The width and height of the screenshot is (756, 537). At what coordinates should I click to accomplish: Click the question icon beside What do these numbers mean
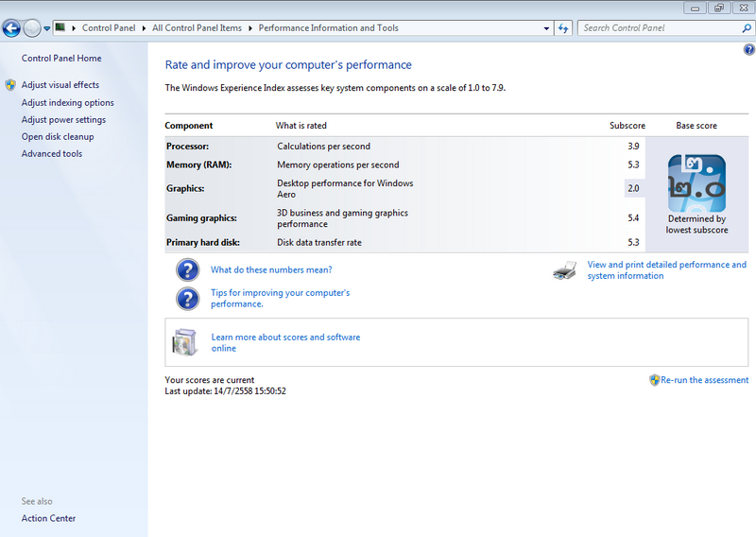[x=187, y=270]
